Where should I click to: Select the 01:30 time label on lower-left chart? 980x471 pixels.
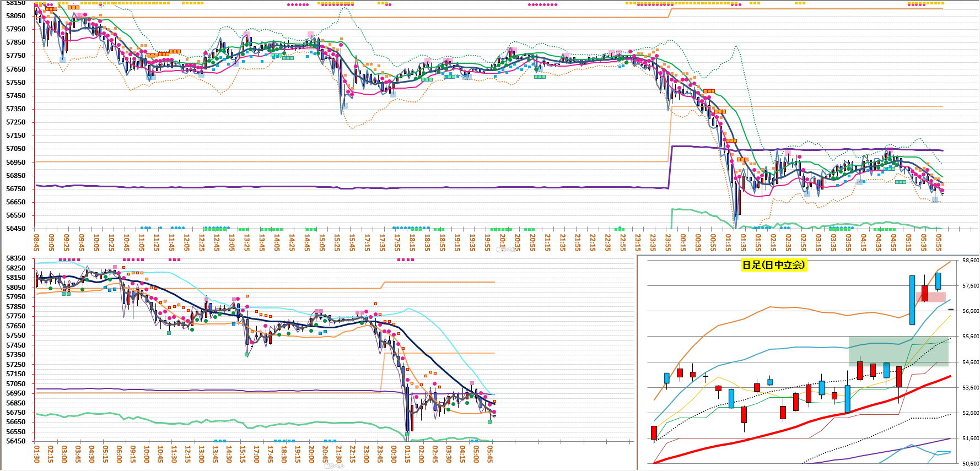click(x=37, y=454)
